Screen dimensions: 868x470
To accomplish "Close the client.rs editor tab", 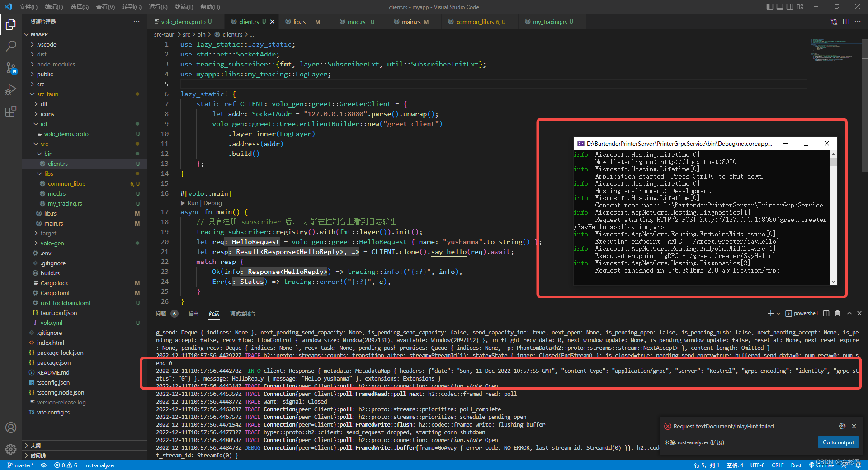I will click(272, 22).
